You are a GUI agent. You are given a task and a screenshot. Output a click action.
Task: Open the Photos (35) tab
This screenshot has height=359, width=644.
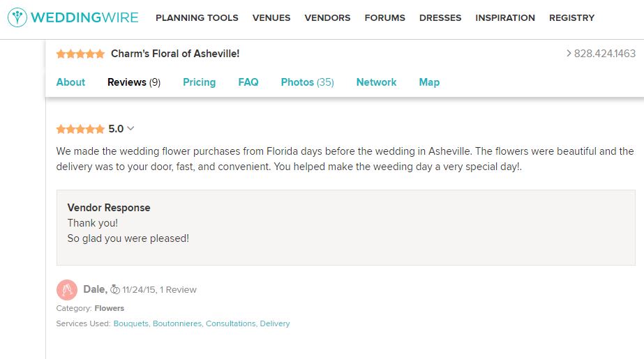(x=307, y=82)
